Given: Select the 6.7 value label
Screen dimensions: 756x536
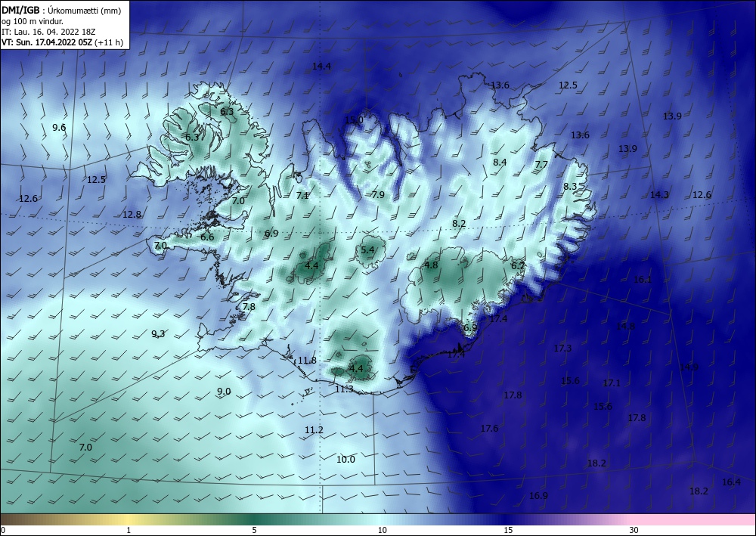Looking at the screenshot, I should coord(517,265).
